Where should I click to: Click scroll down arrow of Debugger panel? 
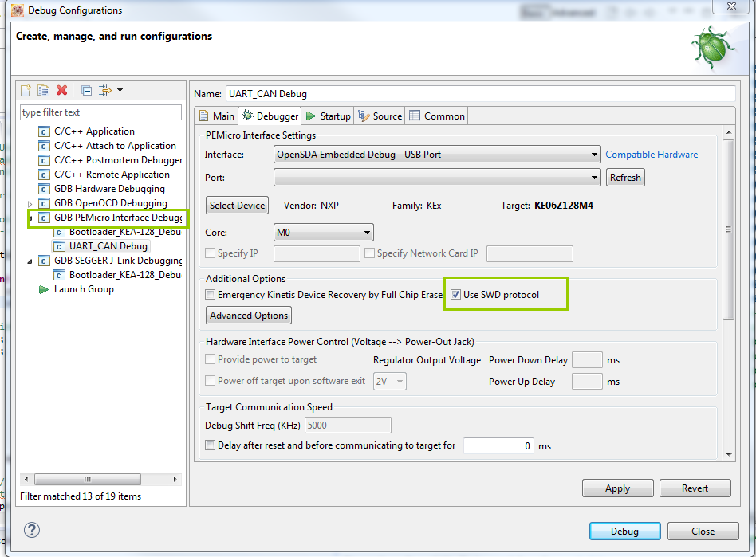[729, 454]
